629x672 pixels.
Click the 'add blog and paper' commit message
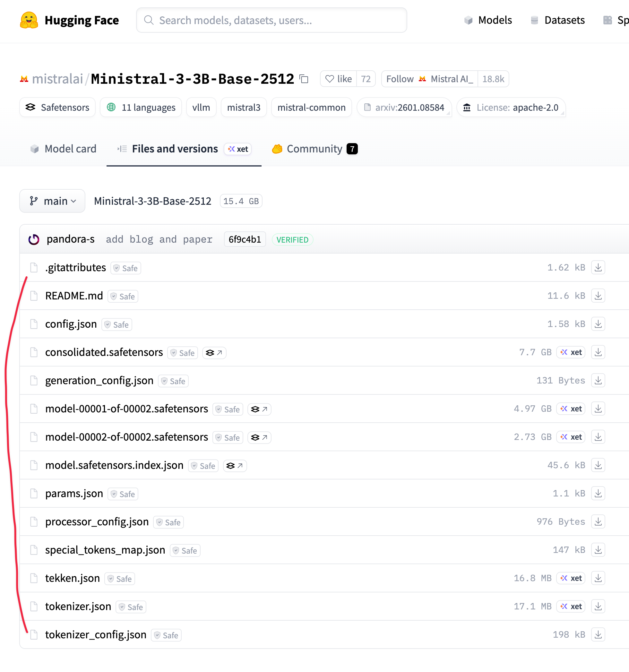click(x=159, y=239)
